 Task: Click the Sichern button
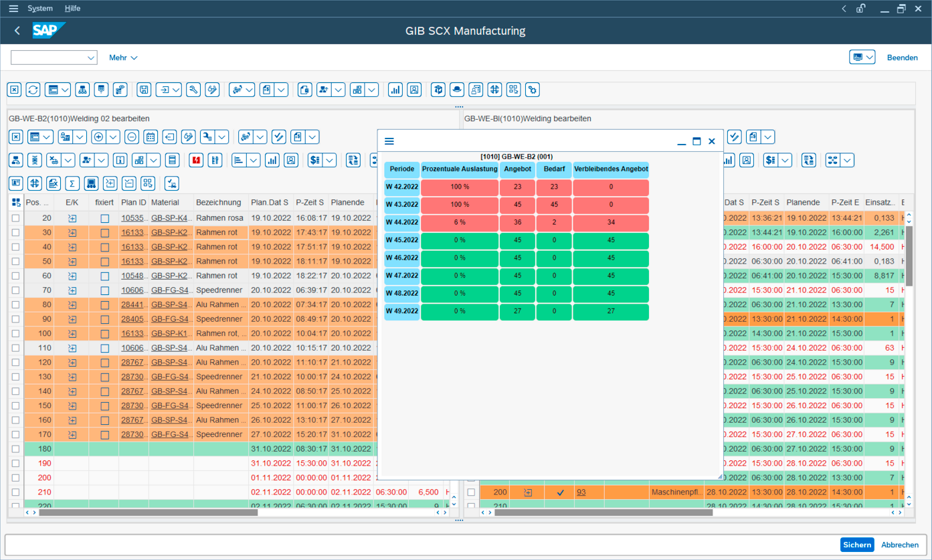tap(857, 545)
